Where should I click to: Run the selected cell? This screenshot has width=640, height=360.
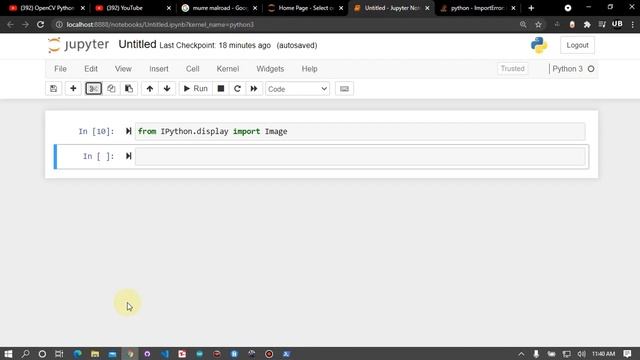pos(196,89)
